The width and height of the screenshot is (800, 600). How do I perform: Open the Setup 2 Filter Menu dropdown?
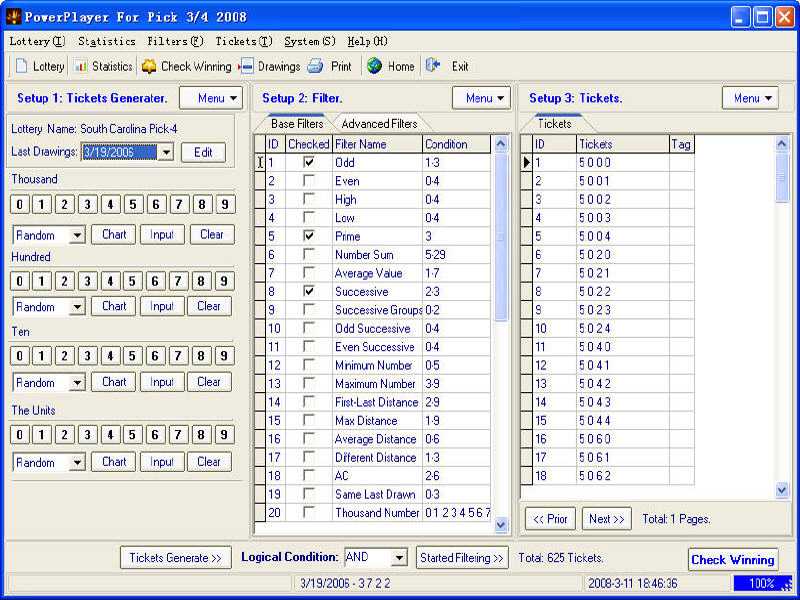coord(481,98)
